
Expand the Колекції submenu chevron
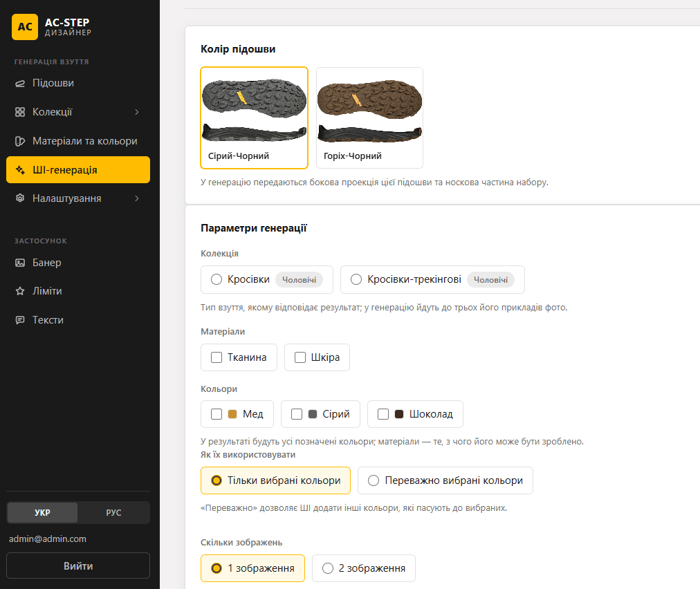pyautogui.click(x=137, y=112)
